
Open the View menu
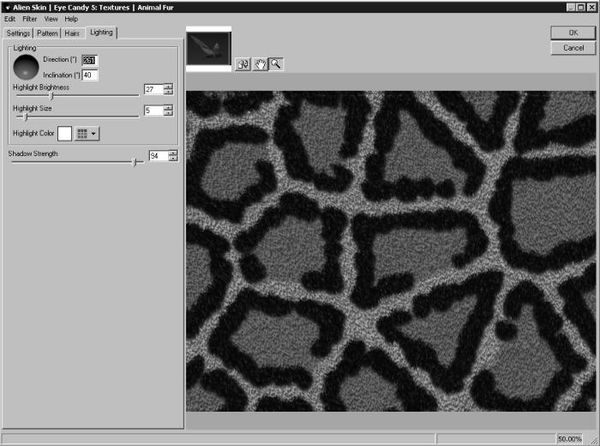[50, 19]
